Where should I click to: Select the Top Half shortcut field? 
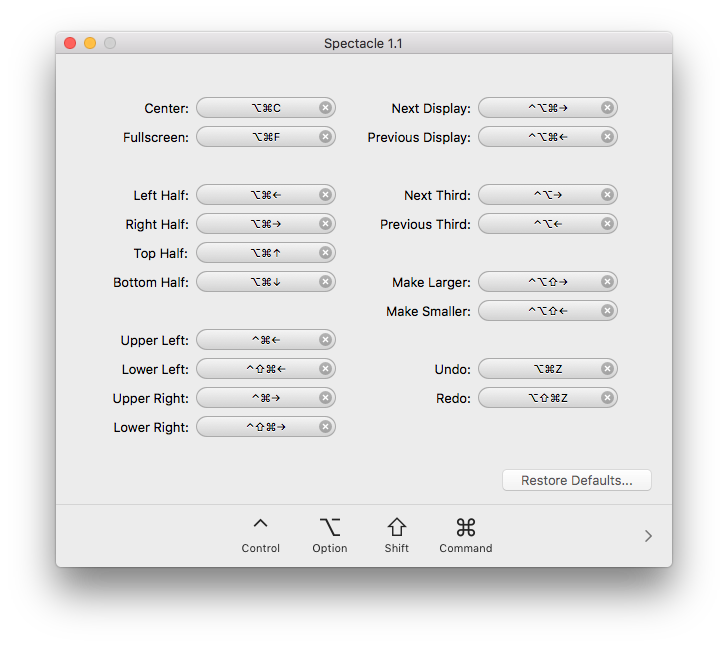point(266,253)
